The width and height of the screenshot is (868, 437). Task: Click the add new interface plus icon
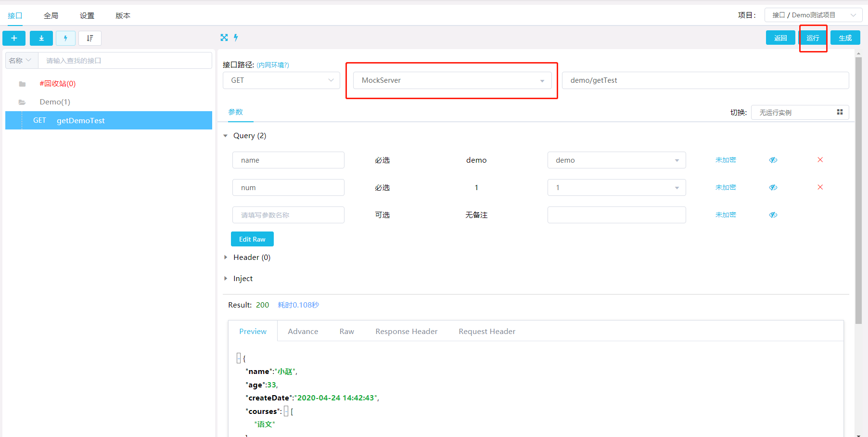[13, 38]
